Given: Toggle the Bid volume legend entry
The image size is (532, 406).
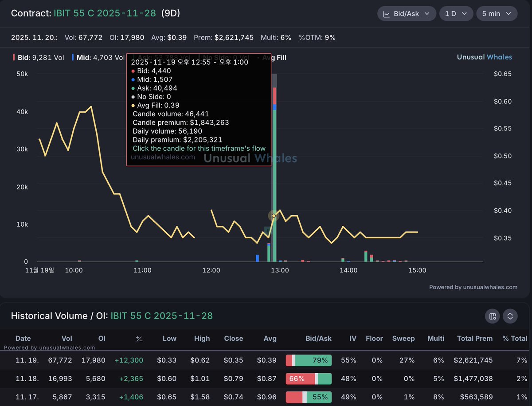Looking at the screenshot, I should [x=39, y=57].
